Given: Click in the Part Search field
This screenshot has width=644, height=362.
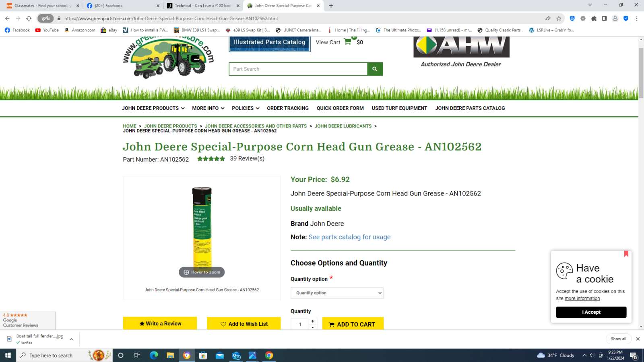Looking at the screenshot, I should 298,69.
